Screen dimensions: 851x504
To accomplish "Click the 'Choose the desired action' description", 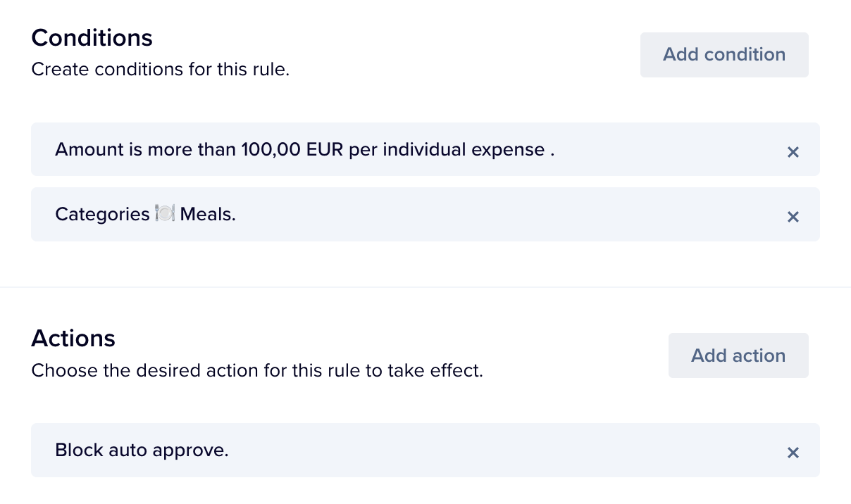I will tap(257, 370).
